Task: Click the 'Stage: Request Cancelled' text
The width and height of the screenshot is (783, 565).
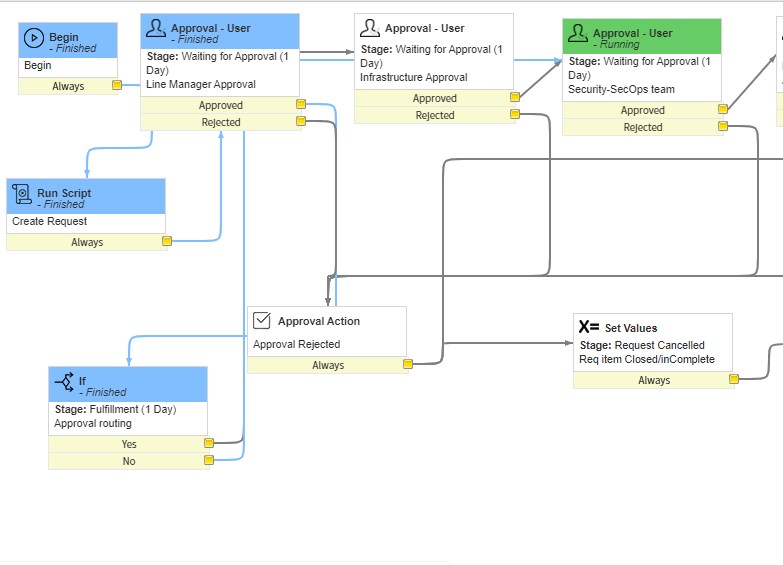Action: [x=642, y=345]
